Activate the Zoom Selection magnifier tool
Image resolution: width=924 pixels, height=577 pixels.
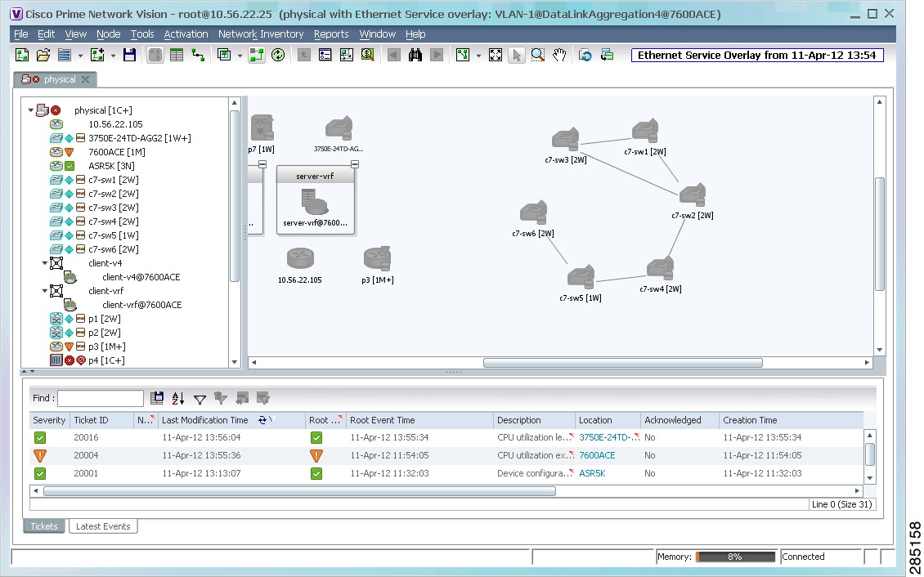point(538,56)
